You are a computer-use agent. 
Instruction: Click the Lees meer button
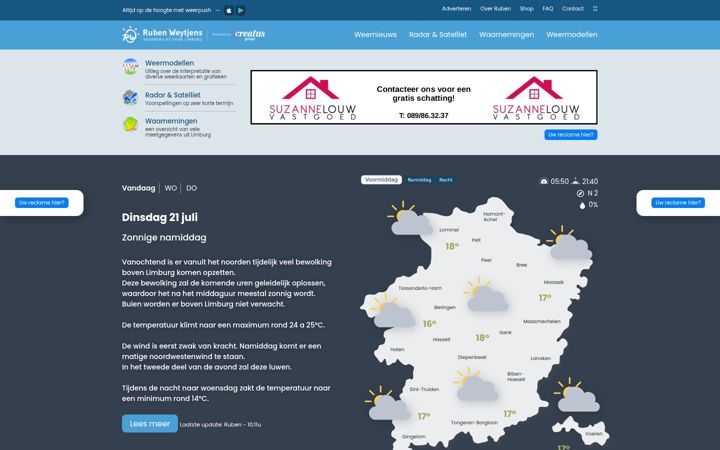click(x=150, y=423)
